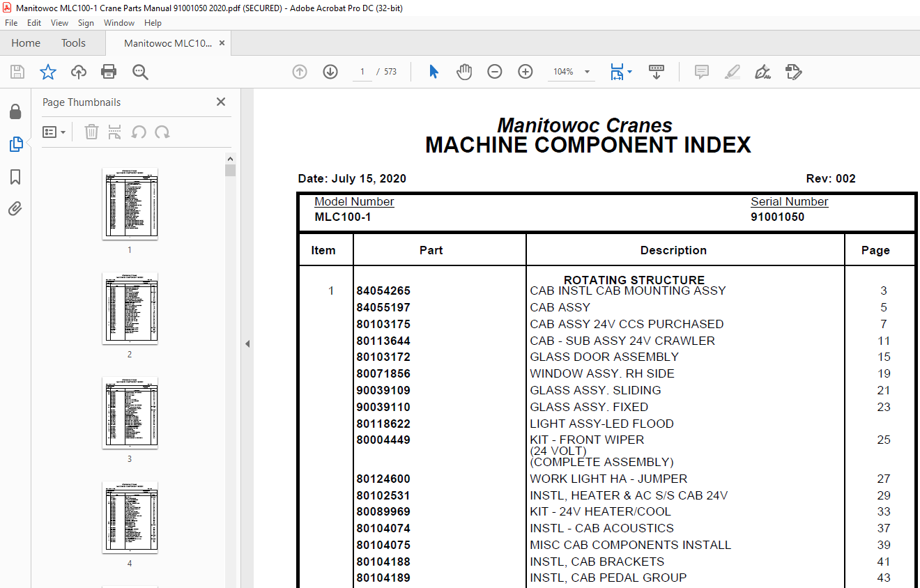Click the stamp/request signature icon
The image size is (920, 588).
point(793,72)
